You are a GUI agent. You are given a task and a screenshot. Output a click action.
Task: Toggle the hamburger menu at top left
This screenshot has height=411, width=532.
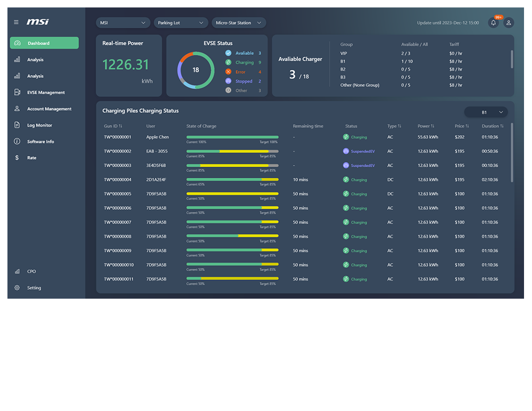pyautogui.click(x=16, y=22)
